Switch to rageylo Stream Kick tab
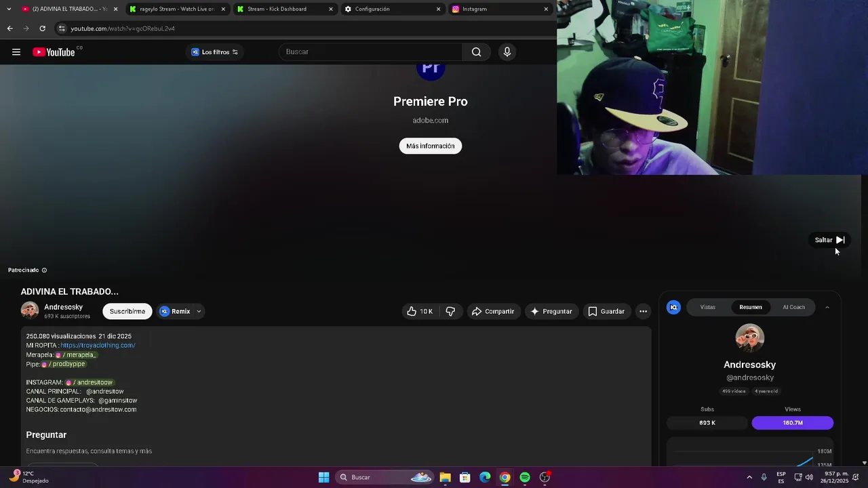Screen dimensions: 868x488 [177, 9]
